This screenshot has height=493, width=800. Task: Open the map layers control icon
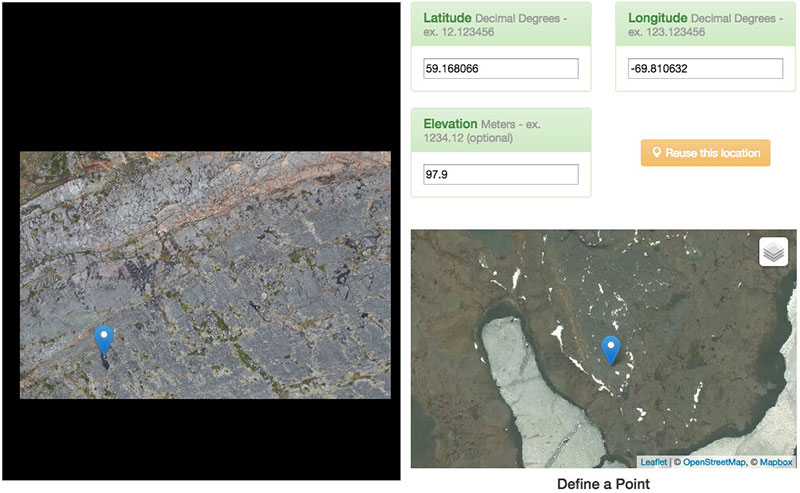pos(773,252)
